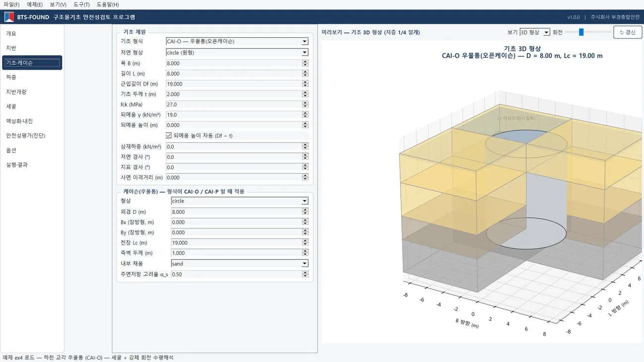
Task: Click the 사면 이격거리 (m) spinner arrows
Action: pyautogui.click(x=305, y=178)
